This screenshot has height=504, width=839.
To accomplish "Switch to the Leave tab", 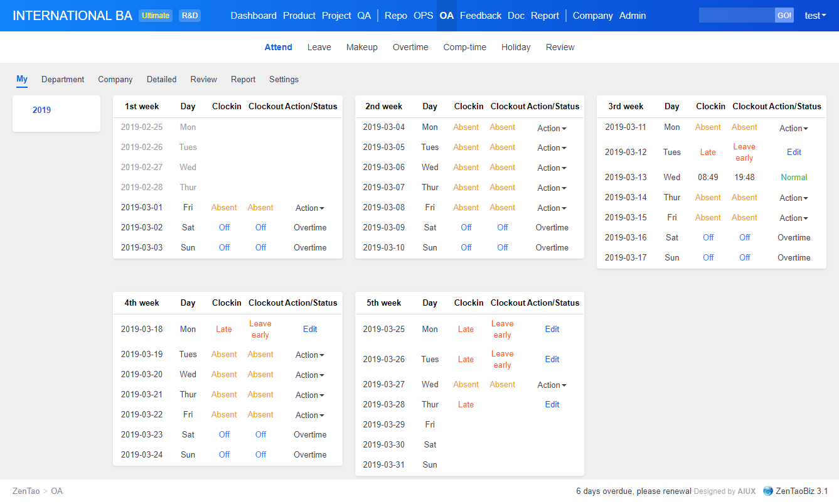I will (319, 47).
